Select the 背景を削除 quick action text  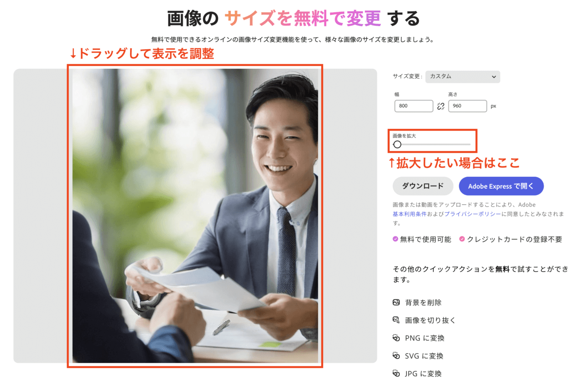423,303
